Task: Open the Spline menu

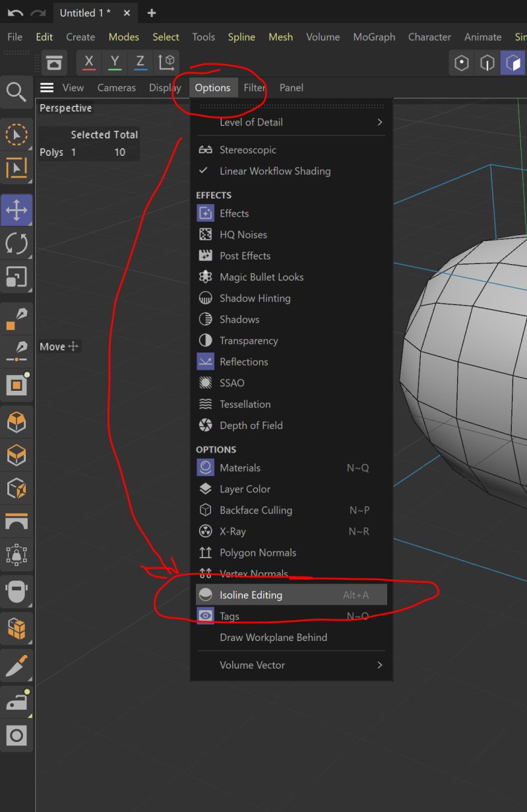Action: (x=241, y=37)
